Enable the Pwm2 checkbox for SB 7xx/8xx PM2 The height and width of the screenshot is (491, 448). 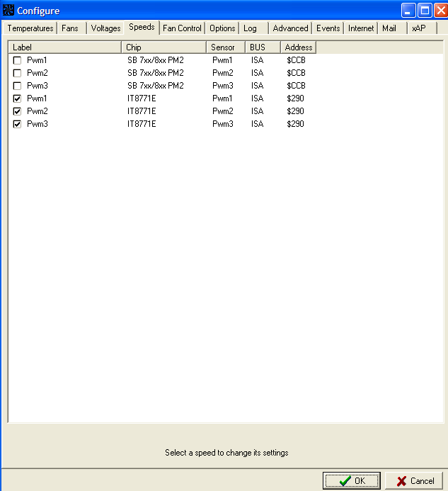[17, 73]
